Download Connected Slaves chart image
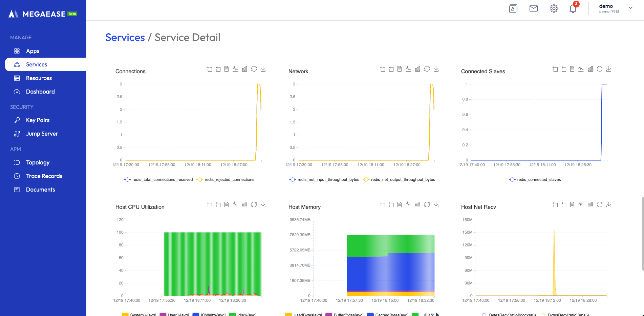This screenshot has width=644, height=316. 609,69
